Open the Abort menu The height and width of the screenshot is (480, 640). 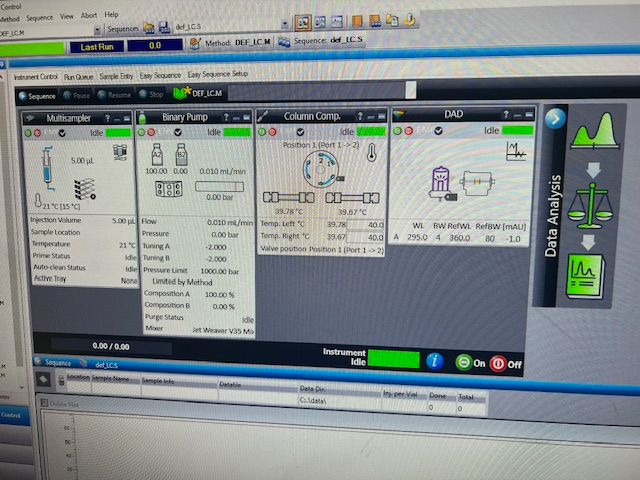click(89, 16)
